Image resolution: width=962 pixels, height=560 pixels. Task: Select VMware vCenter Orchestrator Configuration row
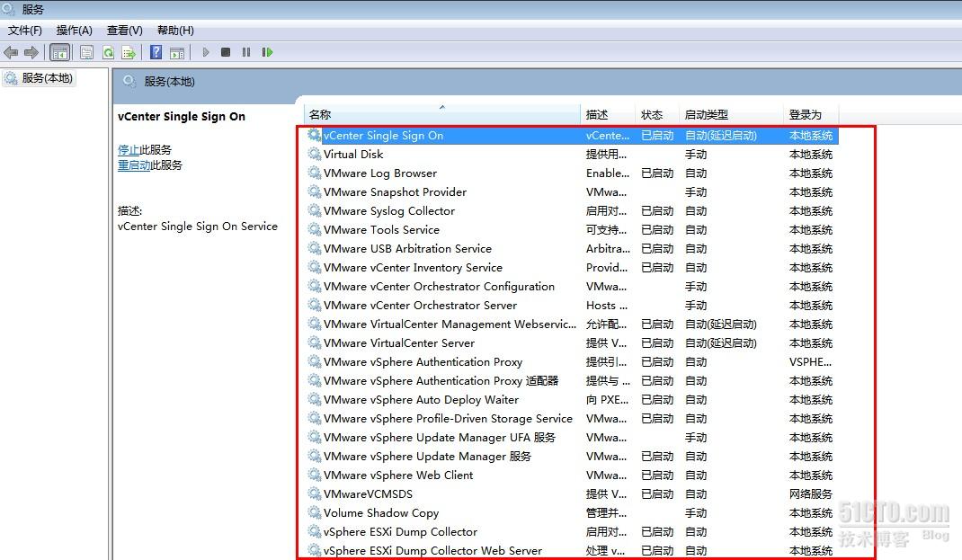pyautogui.click(x=572, y=287)
